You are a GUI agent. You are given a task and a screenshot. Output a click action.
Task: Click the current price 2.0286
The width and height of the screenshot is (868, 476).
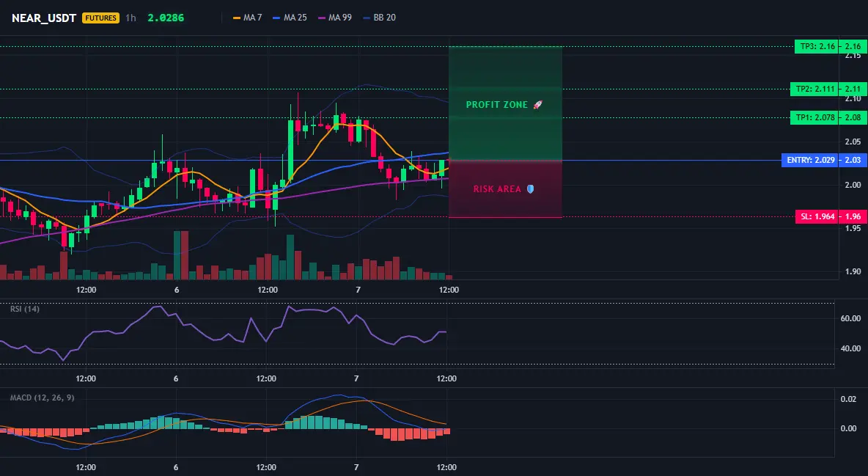[x=166, y=18]
